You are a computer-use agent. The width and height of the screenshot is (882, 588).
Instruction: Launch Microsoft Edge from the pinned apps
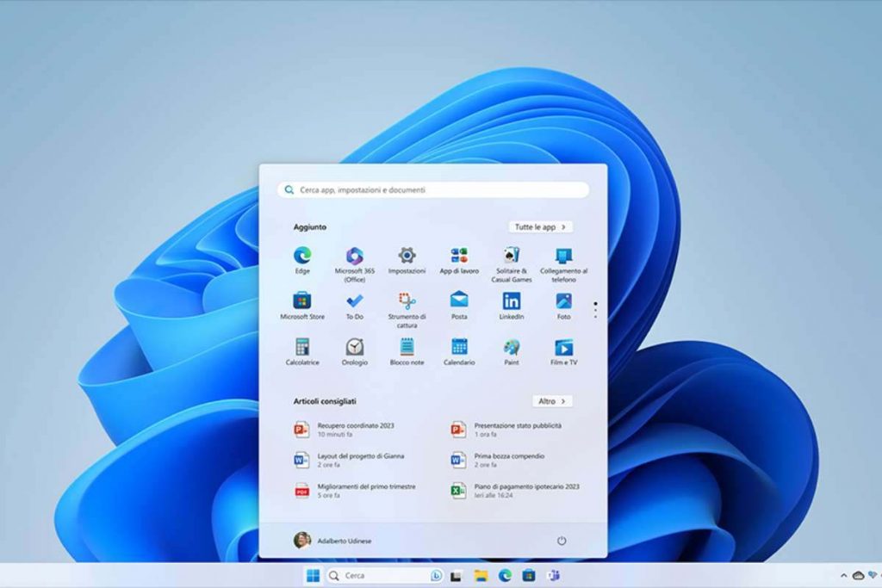pyautogui.click(x=303, y=255)
